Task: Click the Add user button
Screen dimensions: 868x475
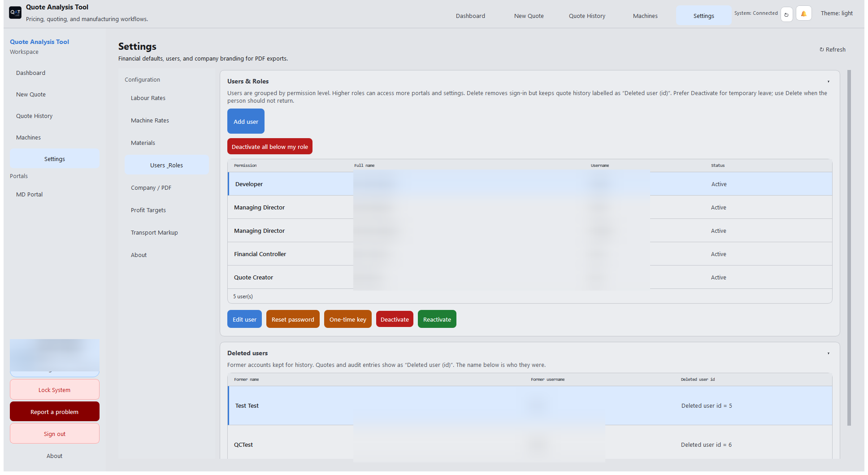Action: tap(246, 122)
